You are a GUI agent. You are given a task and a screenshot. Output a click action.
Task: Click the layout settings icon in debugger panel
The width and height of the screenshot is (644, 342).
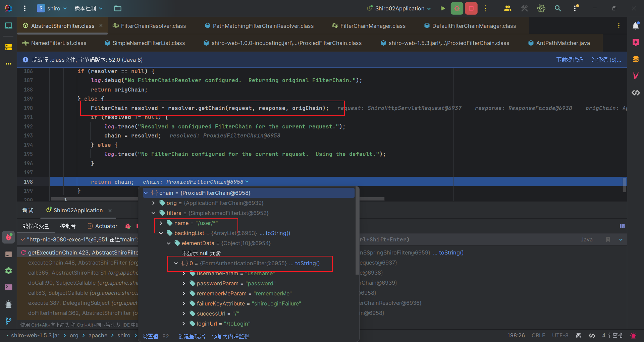(622, 226)
